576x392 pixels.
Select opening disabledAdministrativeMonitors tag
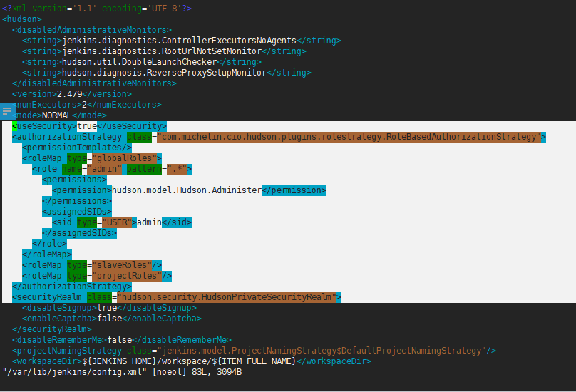[x=92, y=30]
